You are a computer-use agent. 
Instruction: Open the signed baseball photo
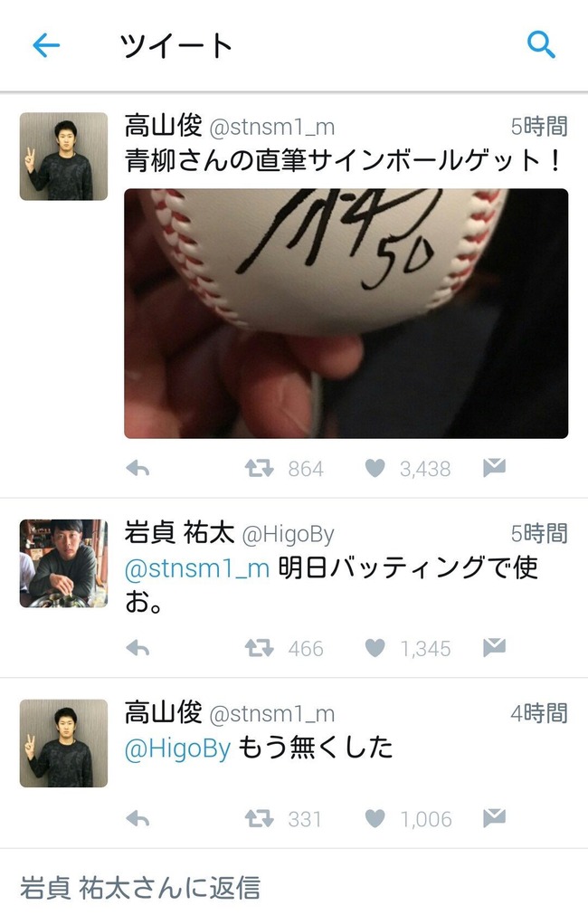346,313
